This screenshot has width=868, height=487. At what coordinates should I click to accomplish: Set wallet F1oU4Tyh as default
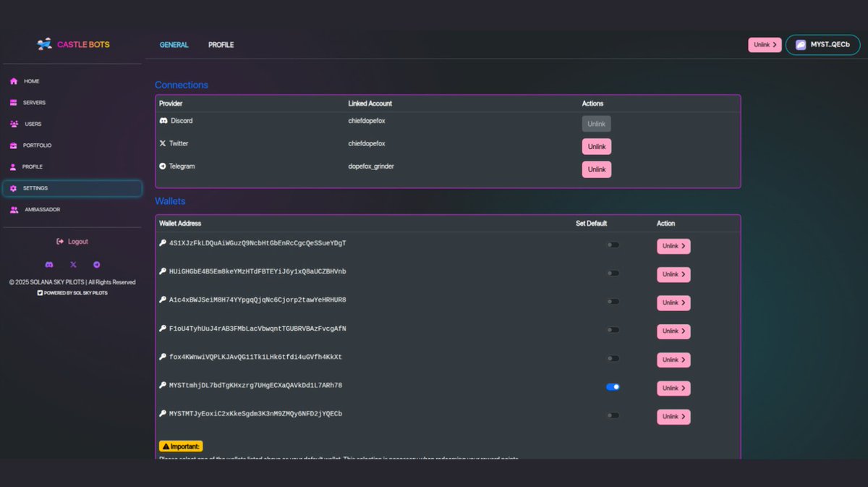tap(613, 330)
